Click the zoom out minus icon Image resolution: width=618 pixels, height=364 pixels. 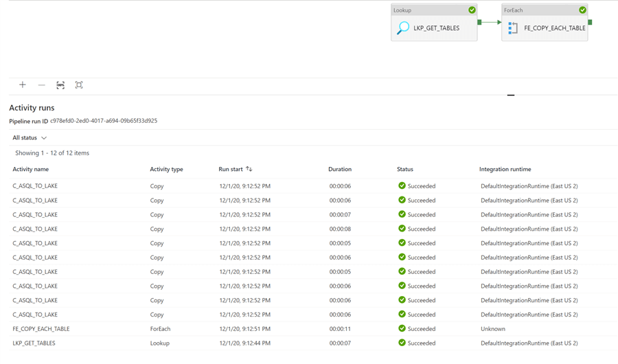pos(41,85)
